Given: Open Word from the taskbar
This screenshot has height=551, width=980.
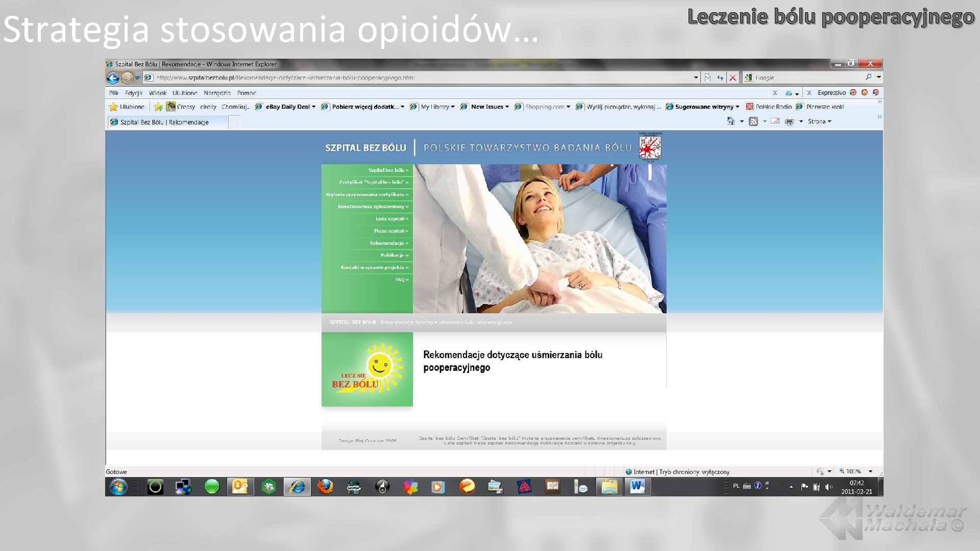Looking at the screenshot, I should (x=637, y=487).
